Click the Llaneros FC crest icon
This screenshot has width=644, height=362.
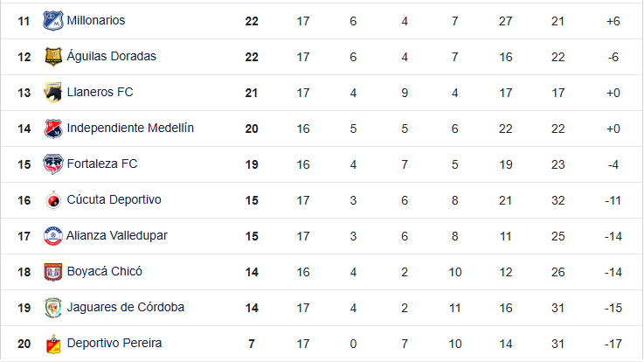53,92
